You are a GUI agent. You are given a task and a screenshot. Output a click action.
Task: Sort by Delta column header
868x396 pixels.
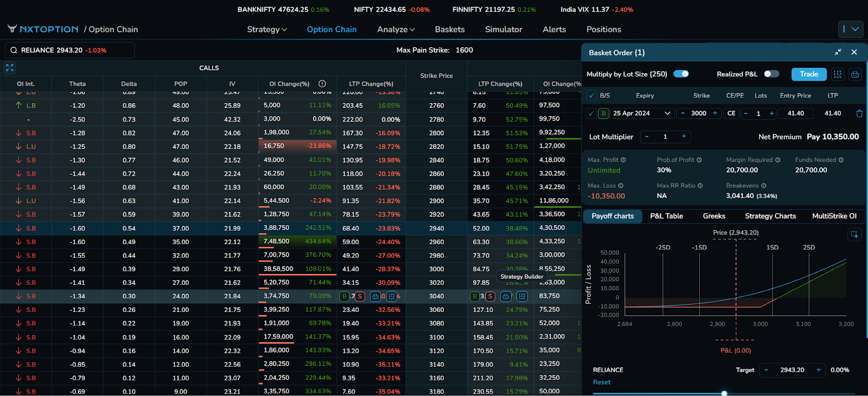pyautogui.click(x=129, y=84)
